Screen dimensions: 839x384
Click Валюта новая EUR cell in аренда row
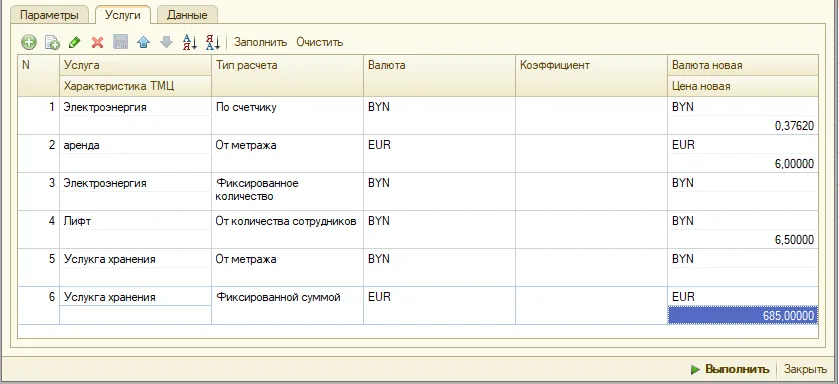[x=743, y=145]
